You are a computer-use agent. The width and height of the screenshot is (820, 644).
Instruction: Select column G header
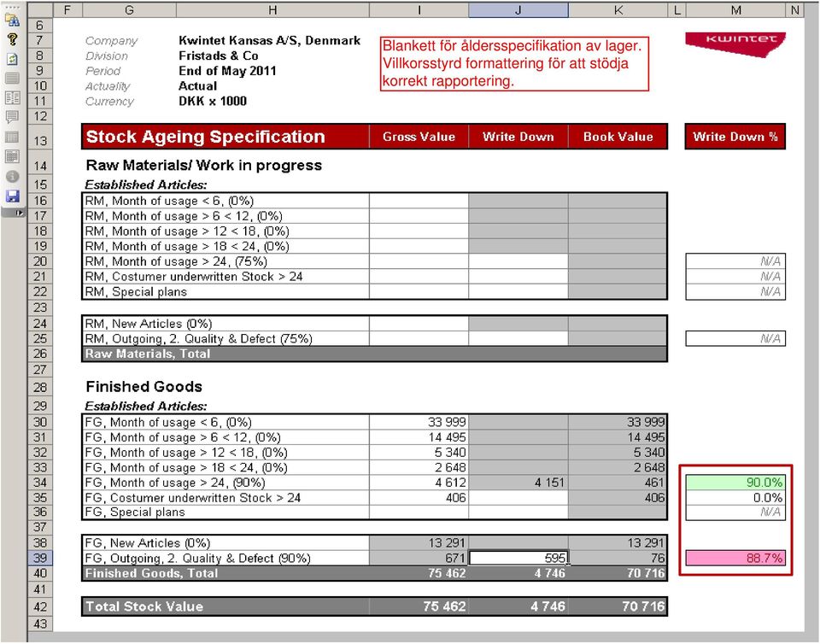coord(129,10)
